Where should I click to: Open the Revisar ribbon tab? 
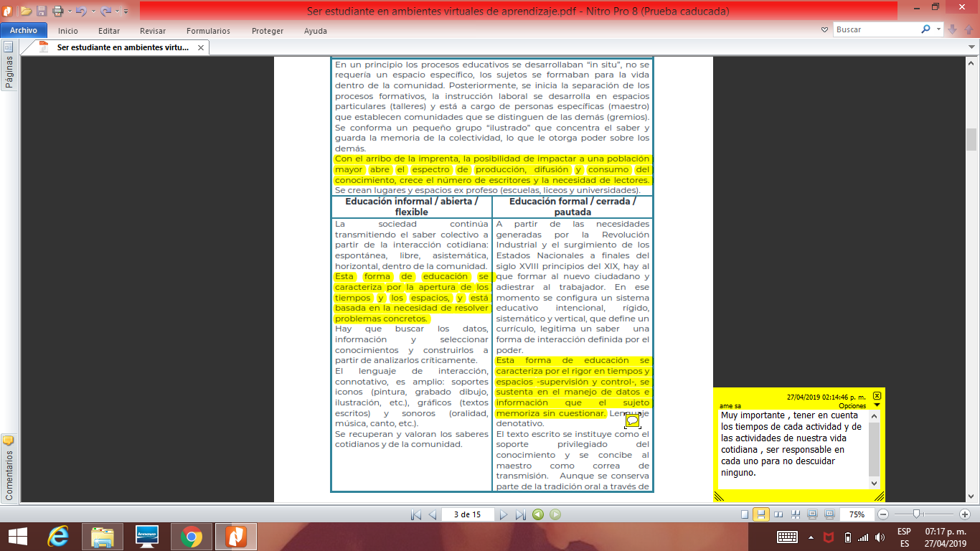153,31
